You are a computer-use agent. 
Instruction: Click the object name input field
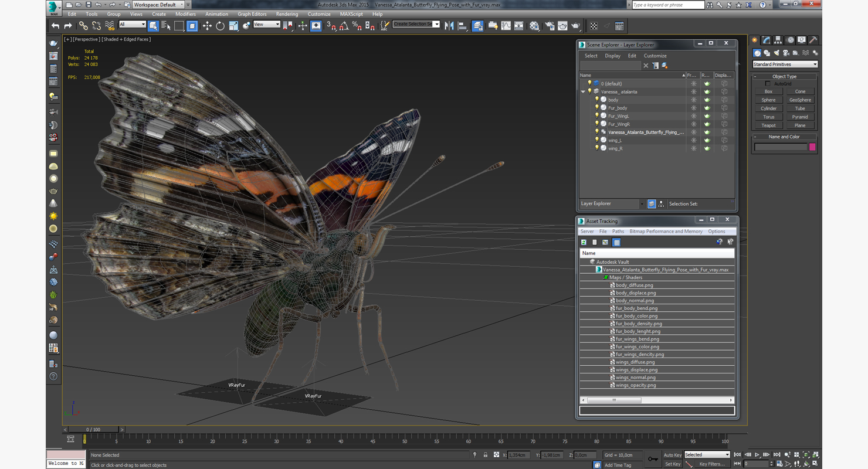(x=781, y=147)
